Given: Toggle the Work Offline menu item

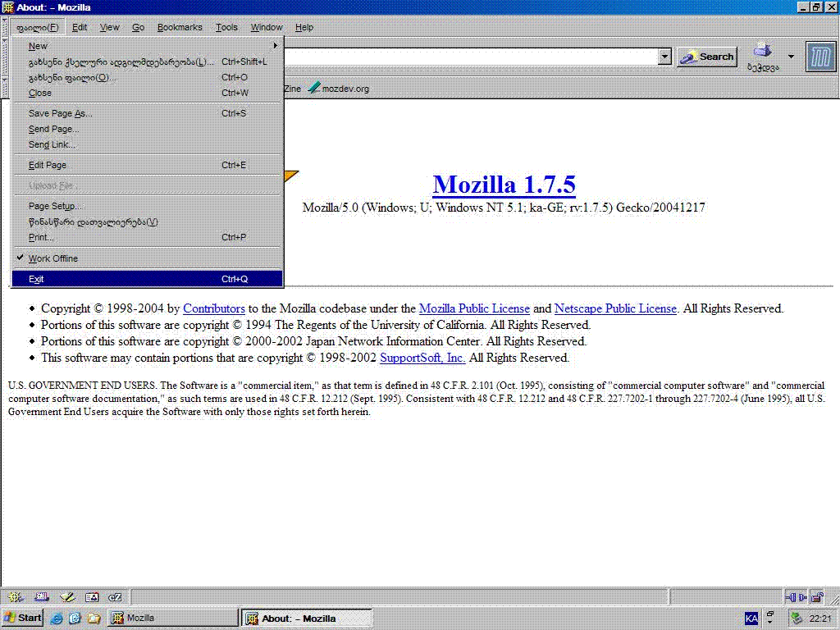Looking at the screenshot, I should click(x=148, y=258).
